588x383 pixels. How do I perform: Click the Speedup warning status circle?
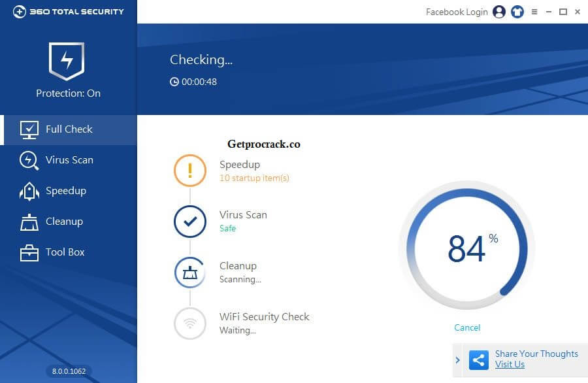[x=189, y=171]
